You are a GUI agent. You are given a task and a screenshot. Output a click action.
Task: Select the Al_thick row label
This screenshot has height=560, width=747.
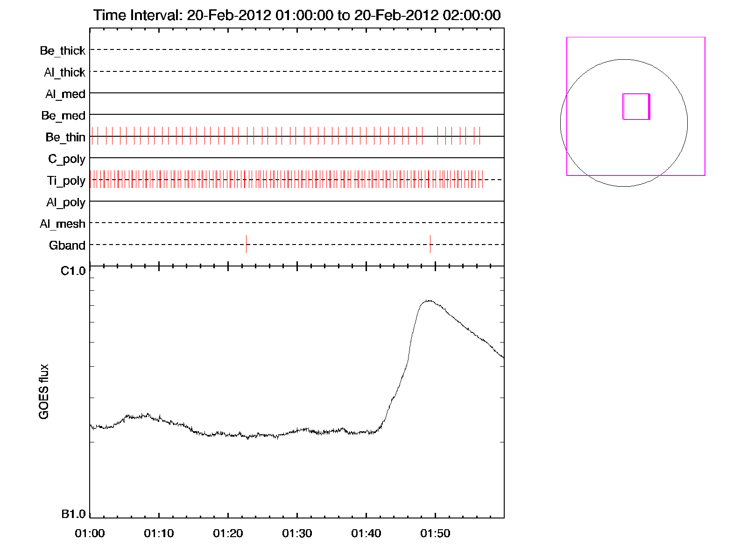[64, 72]
